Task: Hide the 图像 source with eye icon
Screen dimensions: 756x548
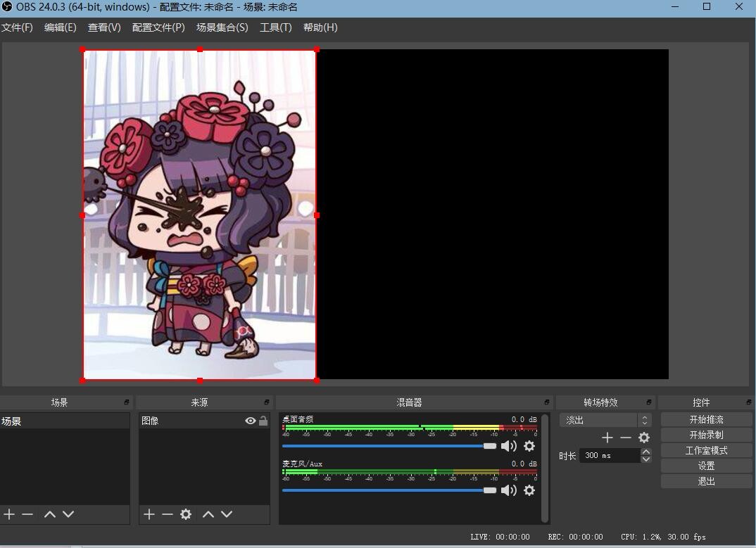Action: (250, 421)
